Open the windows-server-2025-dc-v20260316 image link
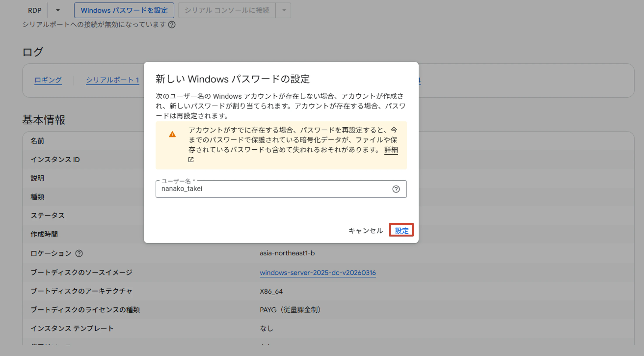This screenshot has height=356, width=644. [x=318, y=272]
